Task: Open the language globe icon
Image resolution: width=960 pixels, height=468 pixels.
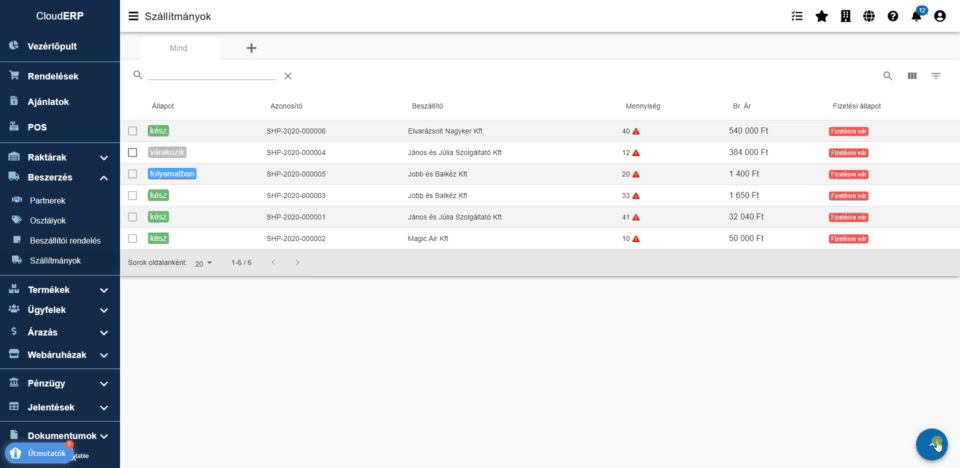Action: click(869, 16)
